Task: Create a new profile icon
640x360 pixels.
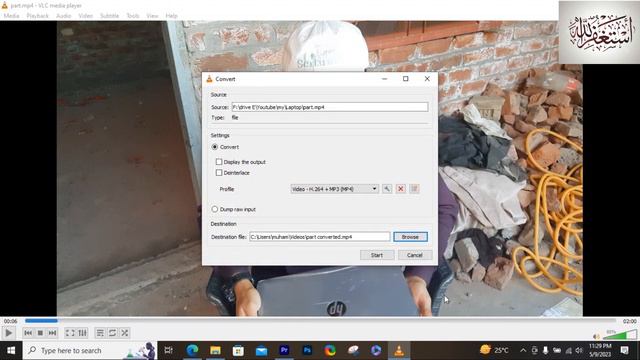Action: tap(414, 189)
